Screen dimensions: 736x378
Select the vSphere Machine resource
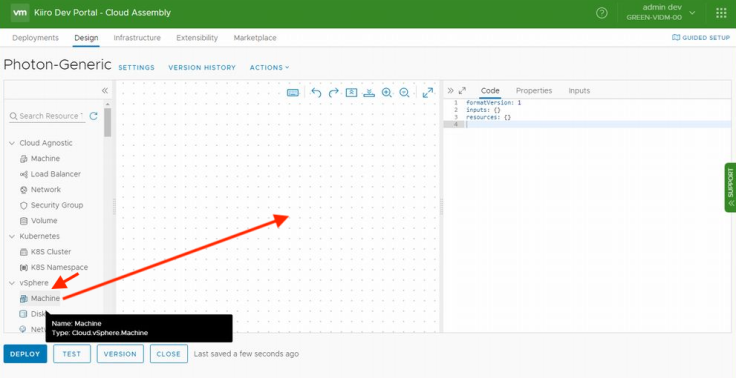[40, 299]
